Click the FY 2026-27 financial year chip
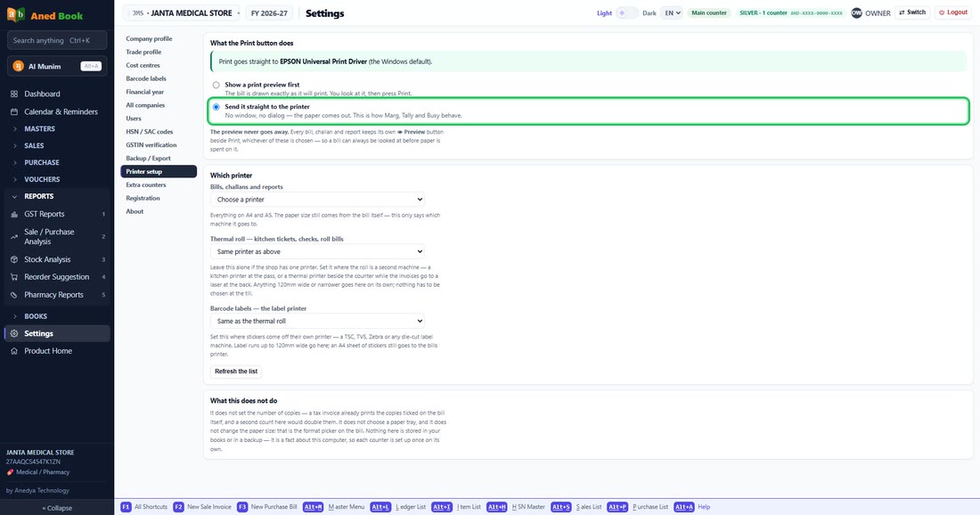The image size is (980, 515). coord(269,13)
